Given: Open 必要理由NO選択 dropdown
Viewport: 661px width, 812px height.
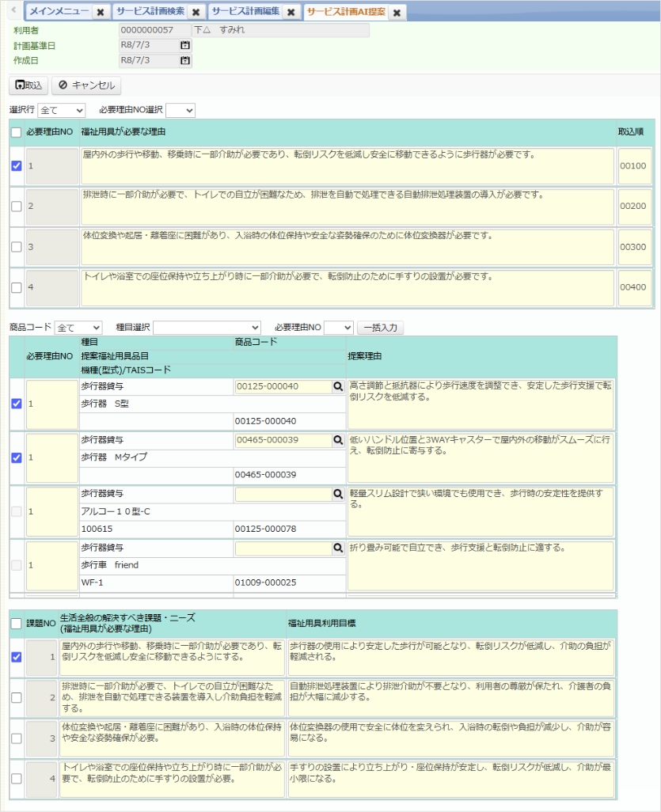Looking at the screenshot, I should coord(180,110).
